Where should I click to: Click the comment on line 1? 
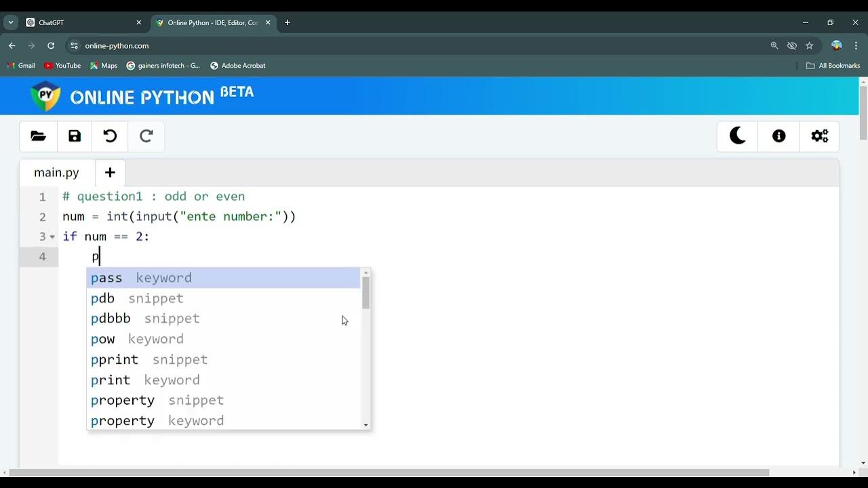(154, 197)
